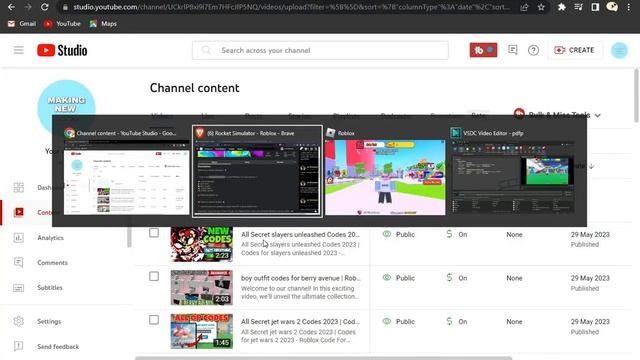Click the vertical page scrollbar
Image resolution: width=640 pixels, height=360 pixels.
636,96
